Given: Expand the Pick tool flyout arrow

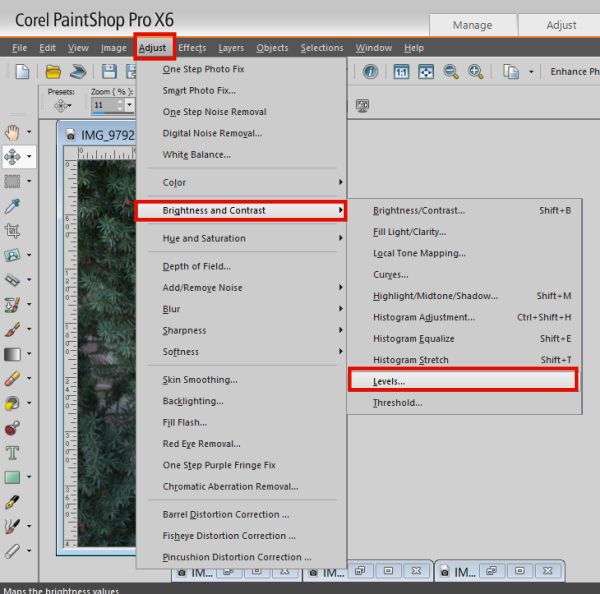Looking at the screenshot, I should pyautogui.click(x=29, y=157).
